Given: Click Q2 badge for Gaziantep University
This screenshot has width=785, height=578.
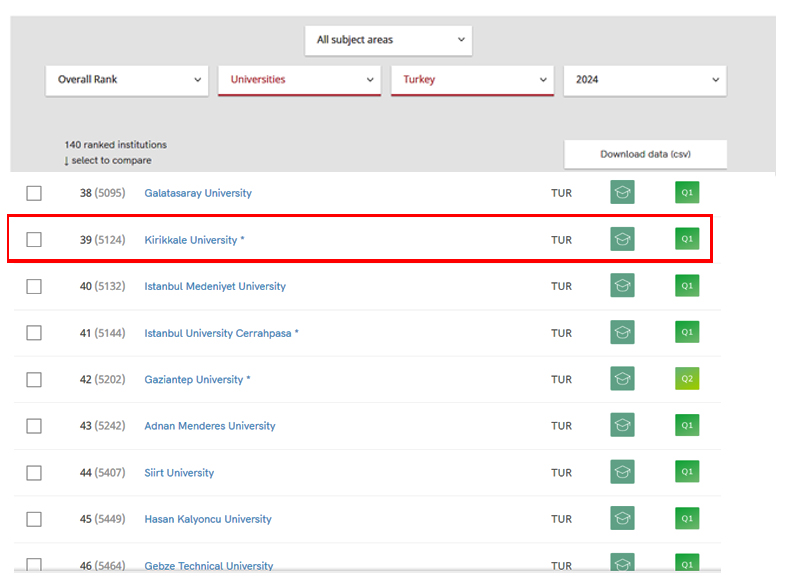Looking at the screenshot, I should 687,379.
